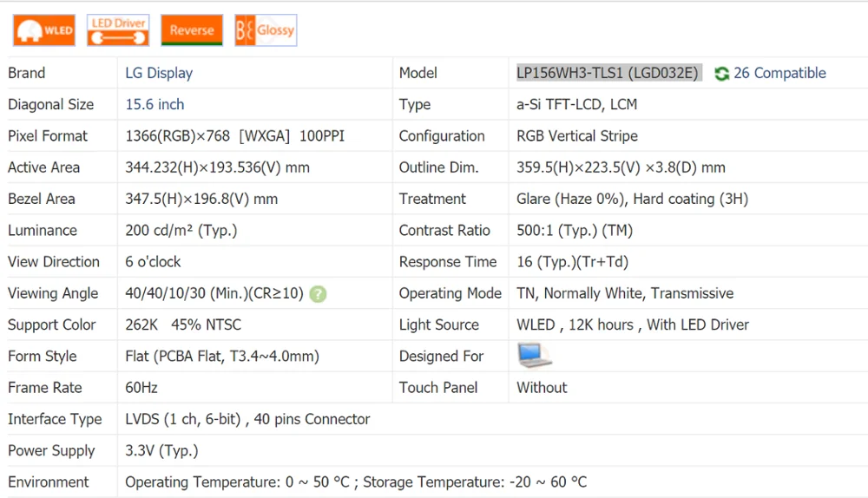This screenshot has width=868, height=498.
Task: Click the Viewing Angle help question mark
Action: (x=318, y=294)
